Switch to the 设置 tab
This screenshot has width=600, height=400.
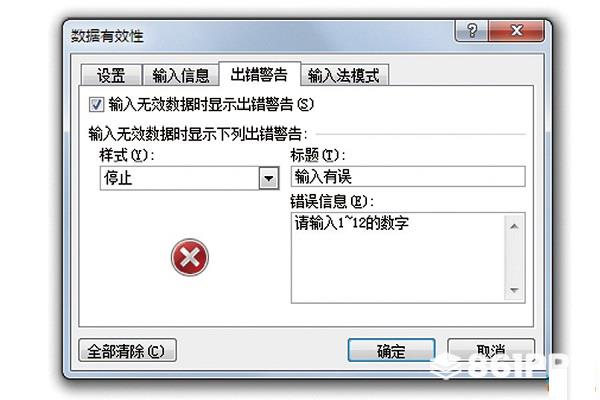(x=111, y=75)
